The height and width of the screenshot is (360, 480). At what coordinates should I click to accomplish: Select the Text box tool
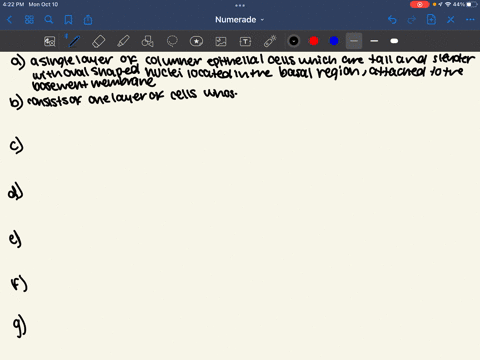coord(245,41)
